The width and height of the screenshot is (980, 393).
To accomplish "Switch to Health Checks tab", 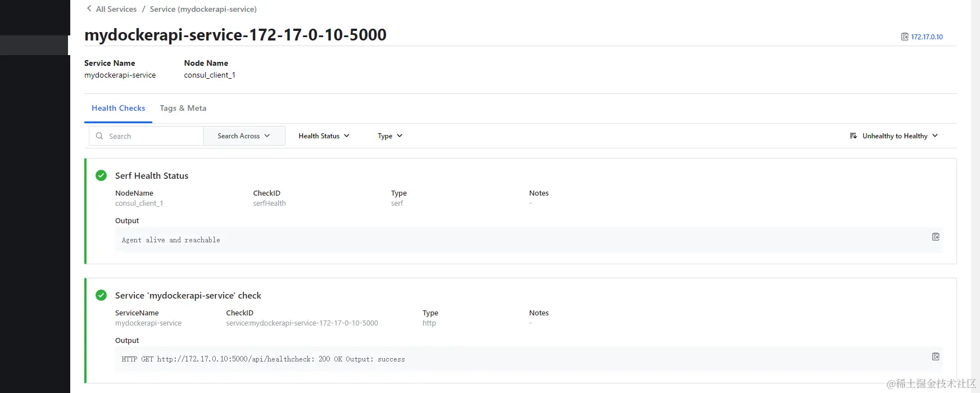I will (x=118, y=108).
